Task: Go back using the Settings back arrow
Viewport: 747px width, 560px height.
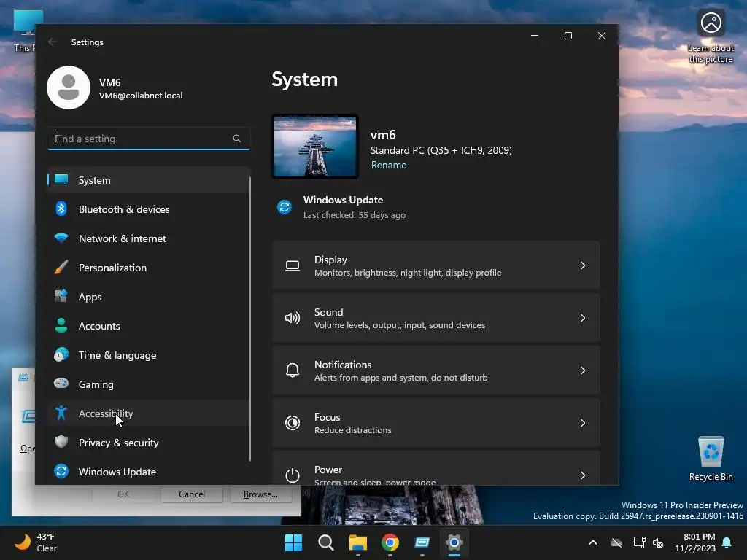Action: click(53, 42)
